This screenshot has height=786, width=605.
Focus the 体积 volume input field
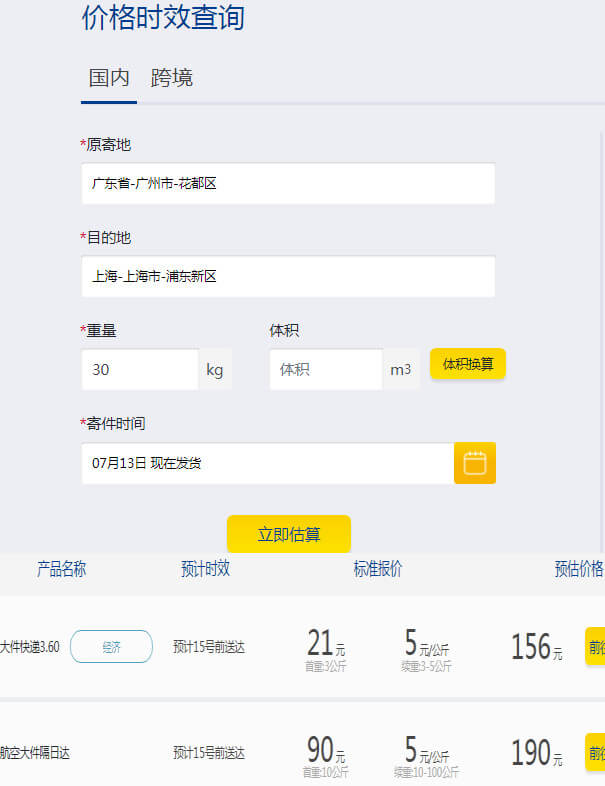[326, 369]
